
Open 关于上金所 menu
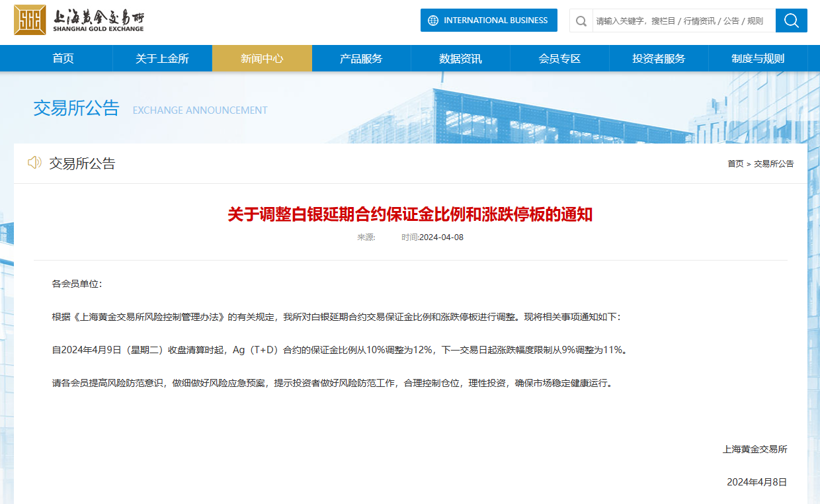[x=163, y=58]
